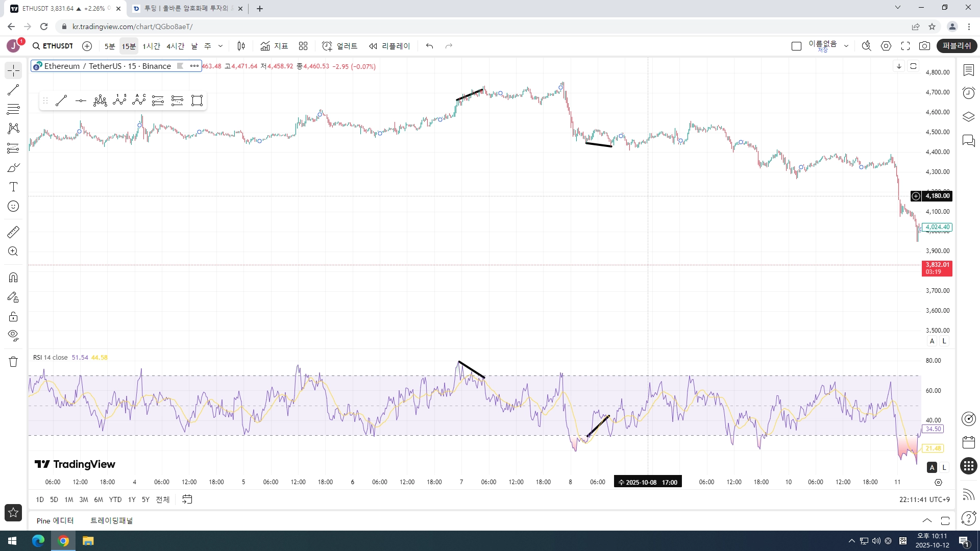Toggle magnet mode on
This screenshot has height=551, width=980.
[13, 278]
